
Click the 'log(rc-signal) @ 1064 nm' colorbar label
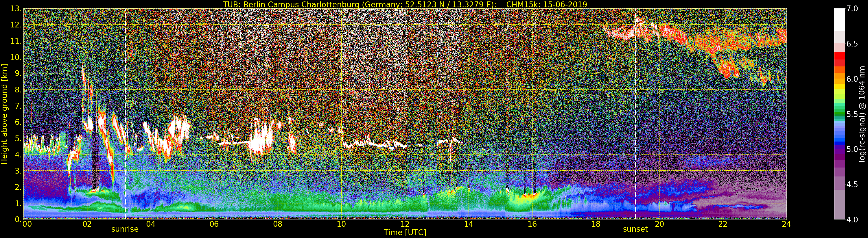pyautogui.click(x=862, y=114)
